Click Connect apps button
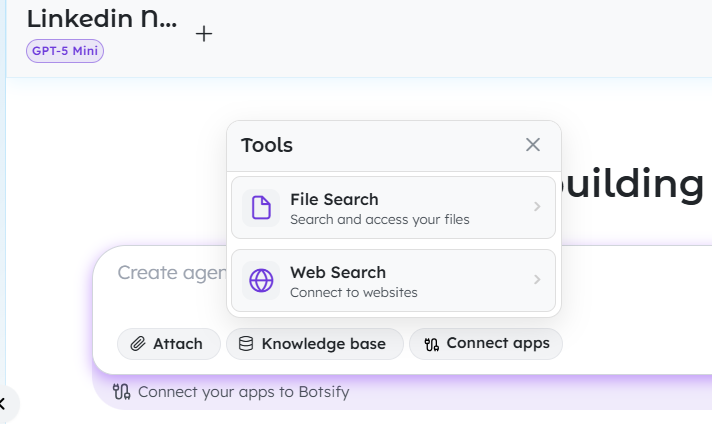Viewport: 712px width, 424px height. pos(486,344)
